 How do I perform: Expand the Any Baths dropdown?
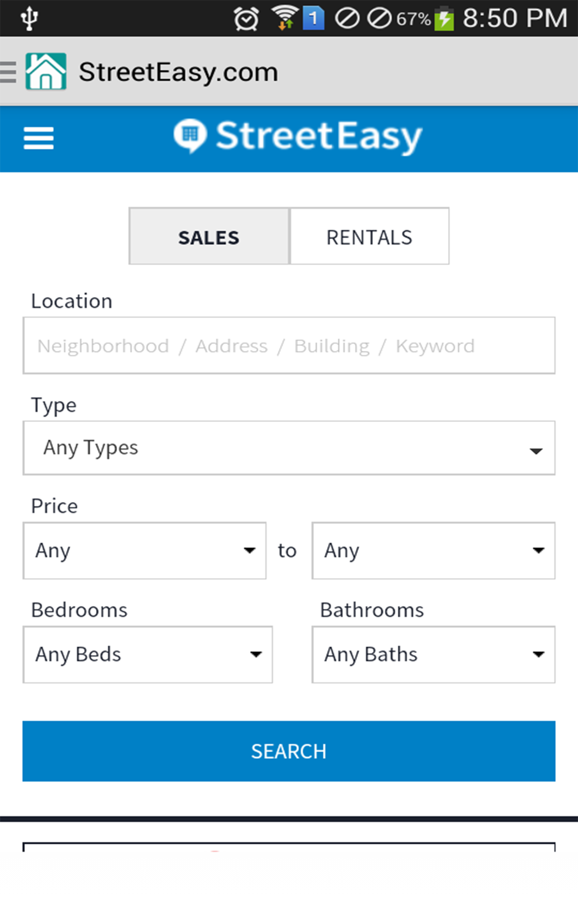tap(433, 654)
